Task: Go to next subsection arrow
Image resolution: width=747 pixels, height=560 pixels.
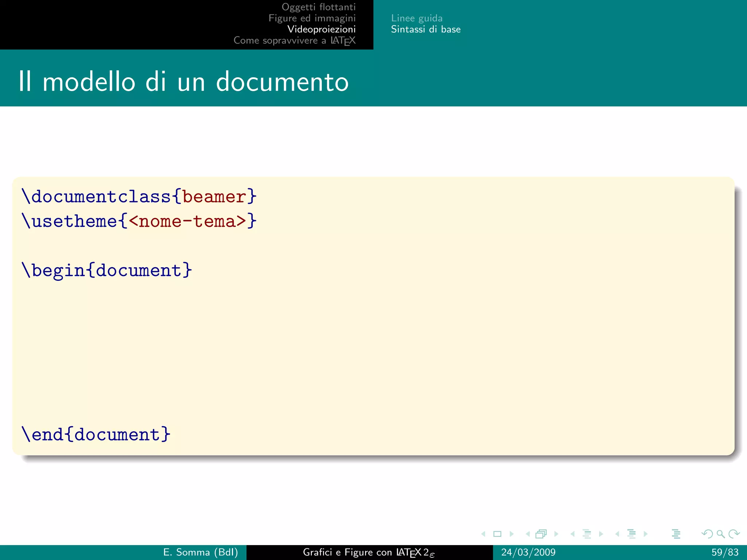Action: coord(601,534)
